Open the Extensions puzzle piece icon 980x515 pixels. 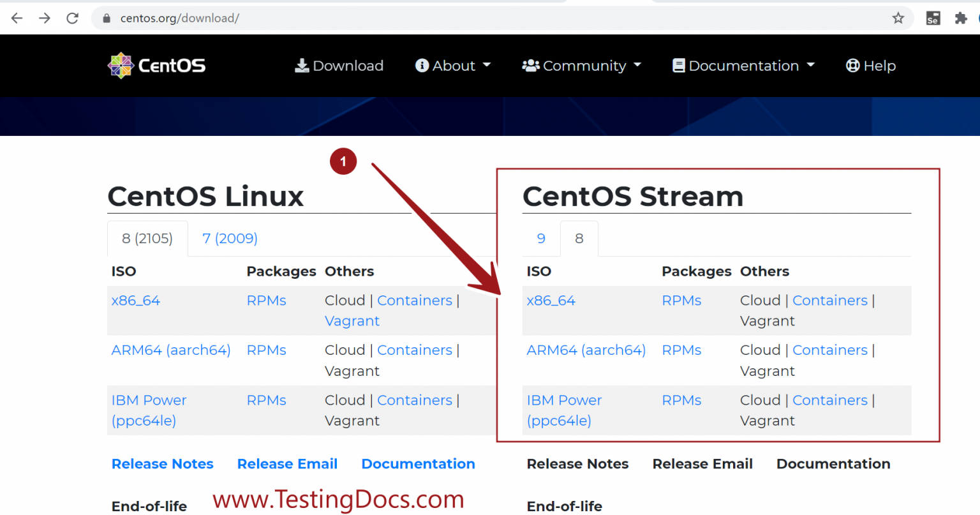pos(961,18)
